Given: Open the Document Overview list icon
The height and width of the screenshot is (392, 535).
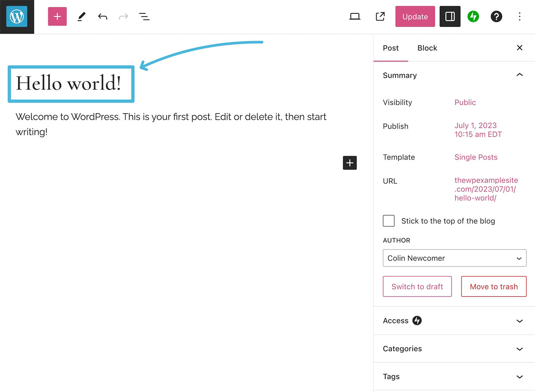Looking at the screenshot, I should coord(144,16).
